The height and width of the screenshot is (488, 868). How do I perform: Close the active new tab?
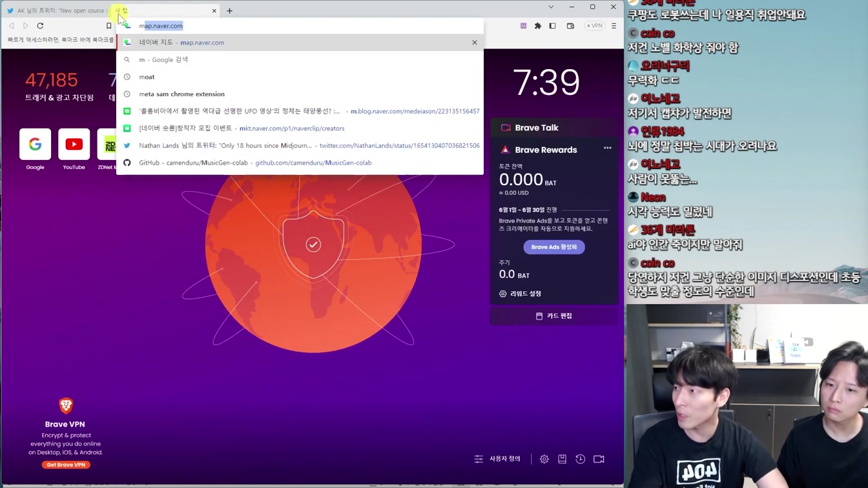(214, 10)
